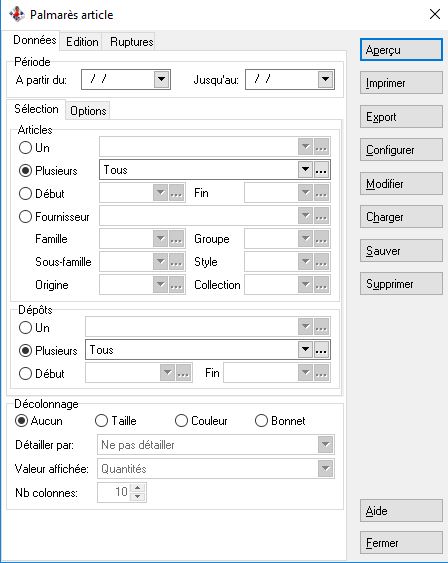Click the Famille ellipsis browse button

point(176,239)
